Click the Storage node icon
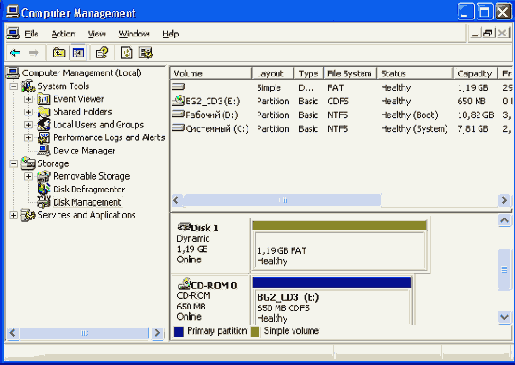515x365 pixels. (28, 163)
